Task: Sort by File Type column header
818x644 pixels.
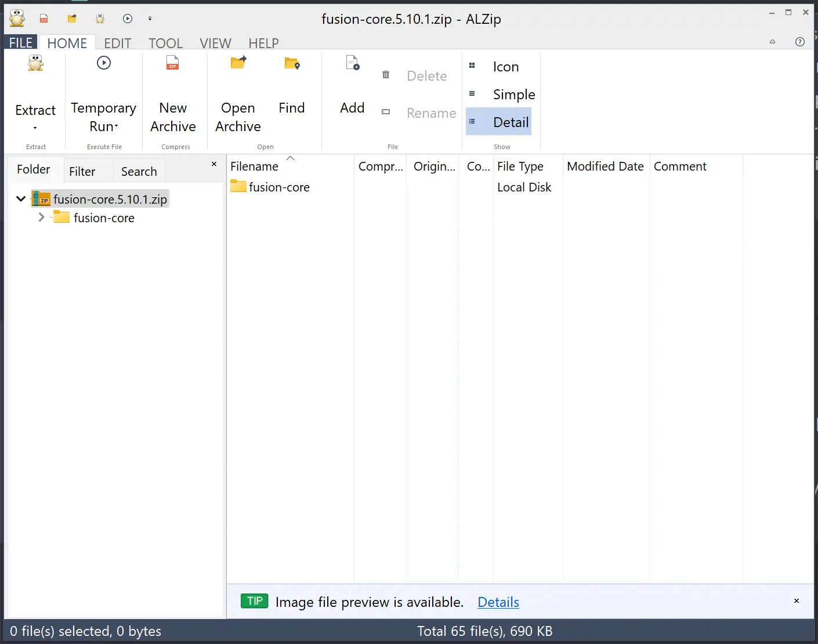Action: (x=529, y=167)
